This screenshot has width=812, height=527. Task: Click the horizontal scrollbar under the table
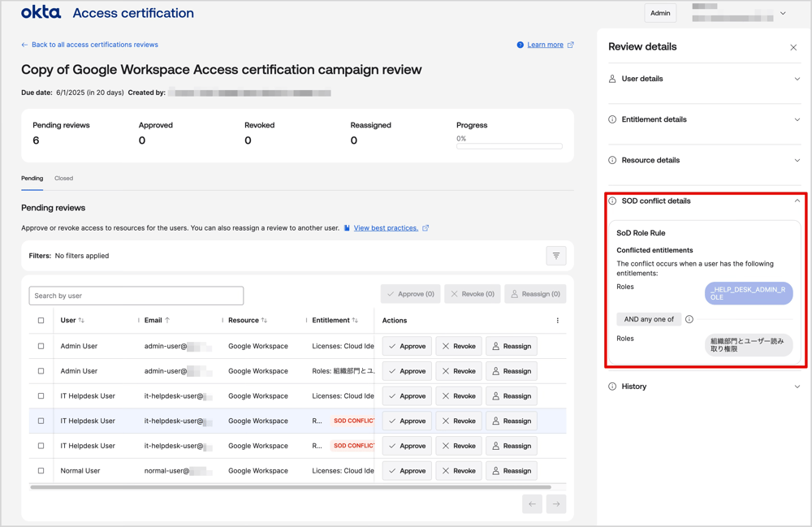coord(291,487)
